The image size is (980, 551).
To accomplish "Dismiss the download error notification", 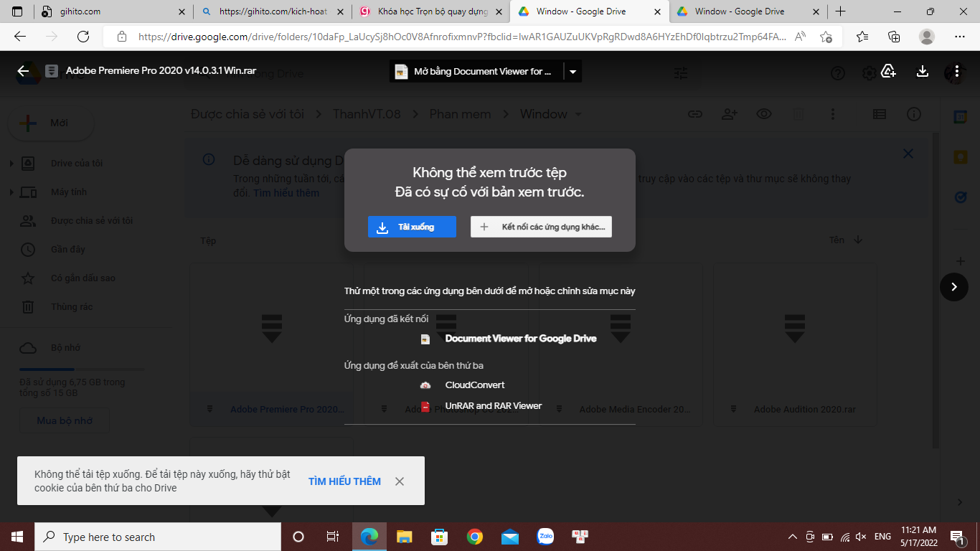I will click(400, 481).
